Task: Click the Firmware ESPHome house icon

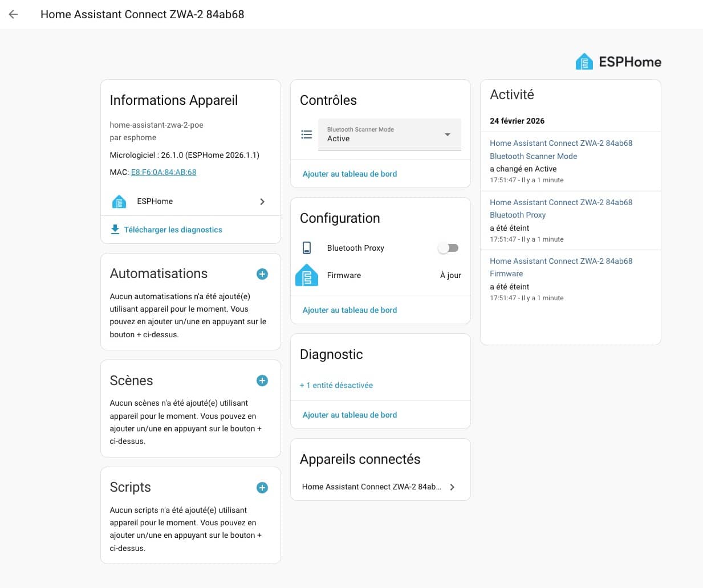Action: click(307, 275)
